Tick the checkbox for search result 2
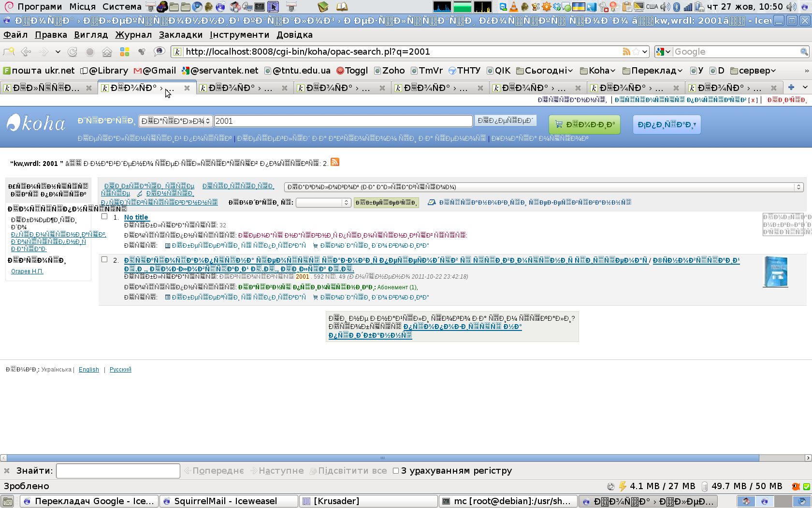 click(104, 260)
